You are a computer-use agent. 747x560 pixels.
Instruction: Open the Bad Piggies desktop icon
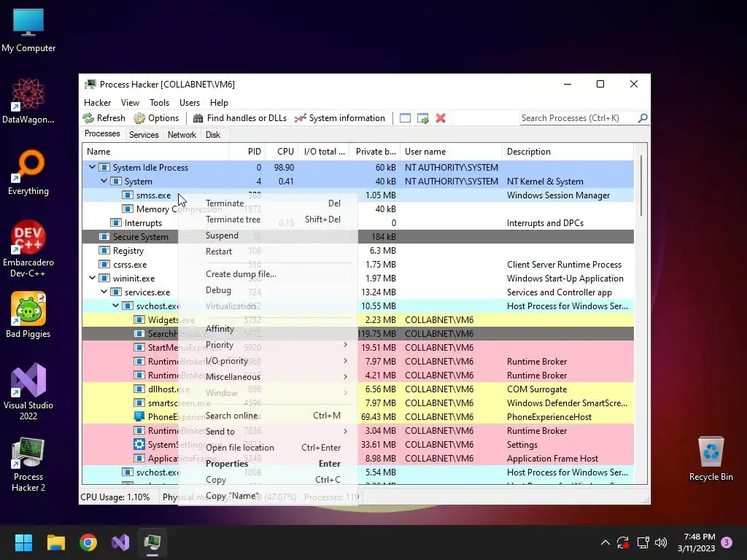point(28,315)
